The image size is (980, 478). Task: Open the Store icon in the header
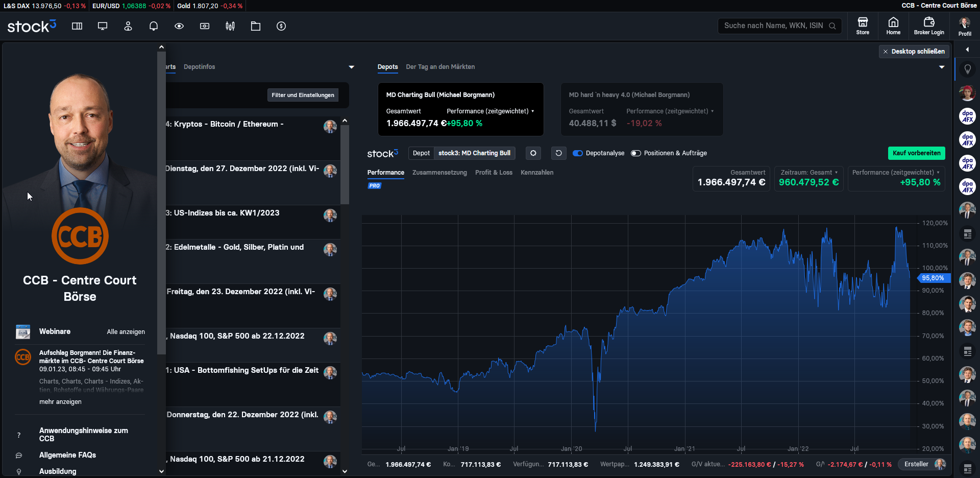[863, 26]
